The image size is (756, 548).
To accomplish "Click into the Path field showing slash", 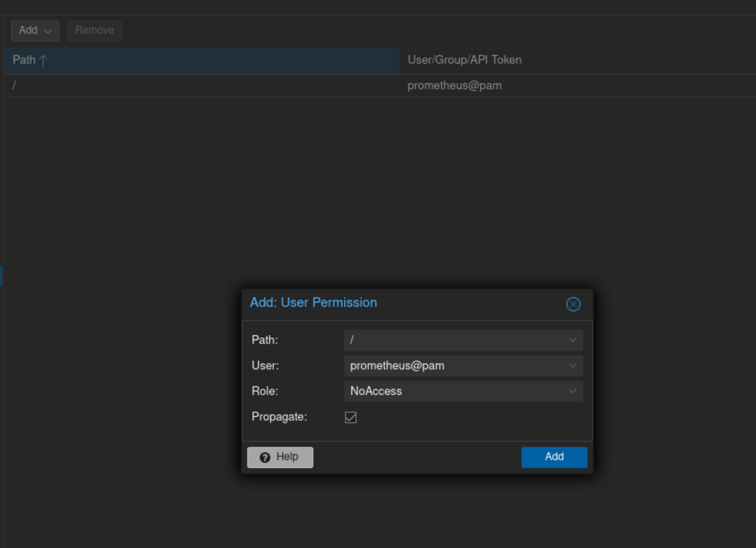I will [453, 340].
